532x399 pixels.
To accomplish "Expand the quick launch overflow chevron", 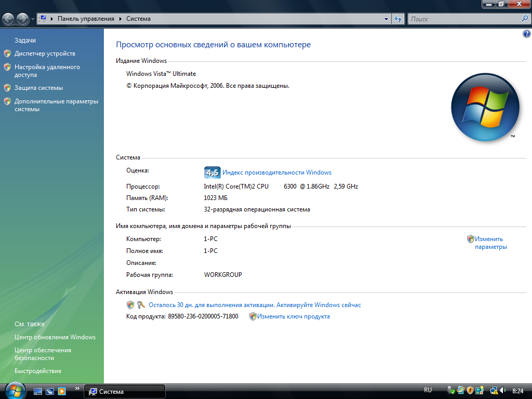I will (77, 389).
